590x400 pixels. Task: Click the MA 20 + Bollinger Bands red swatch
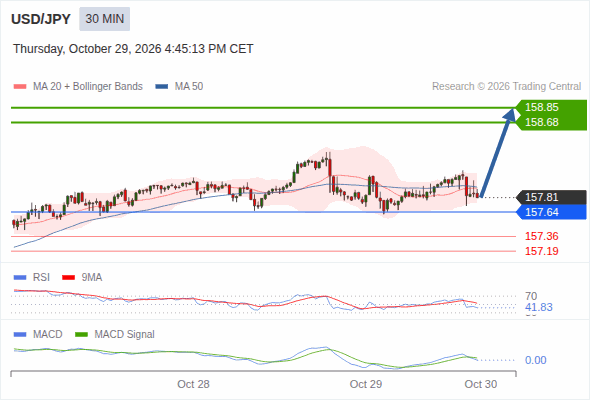[20, 87]
